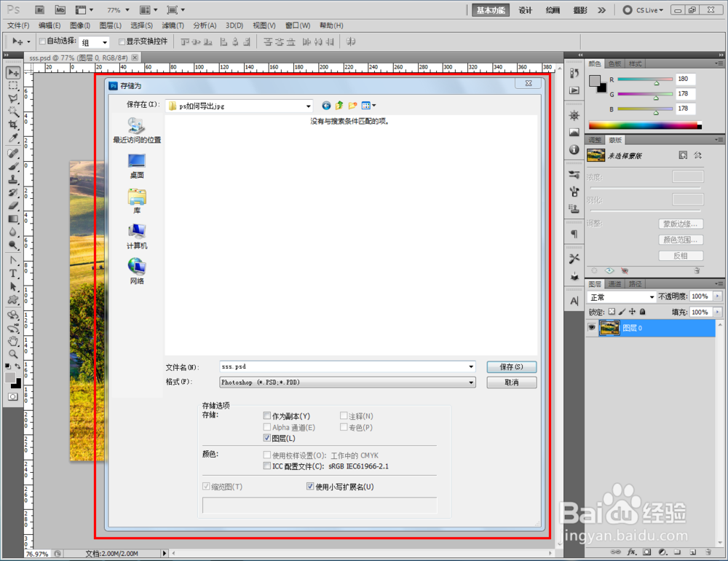Select the Magic Wand tool

(x=13, y=111)
